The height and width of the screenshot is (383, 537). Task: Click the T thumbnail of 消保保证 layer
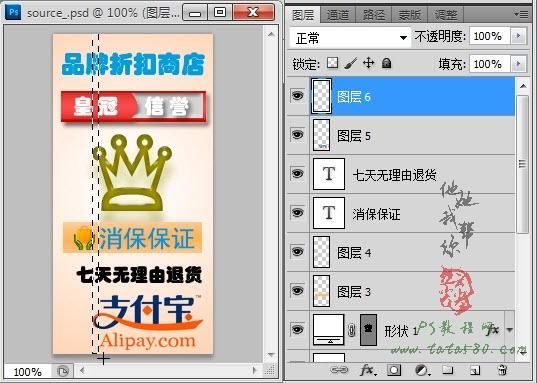pyautogui.click(x=329, y=213)
